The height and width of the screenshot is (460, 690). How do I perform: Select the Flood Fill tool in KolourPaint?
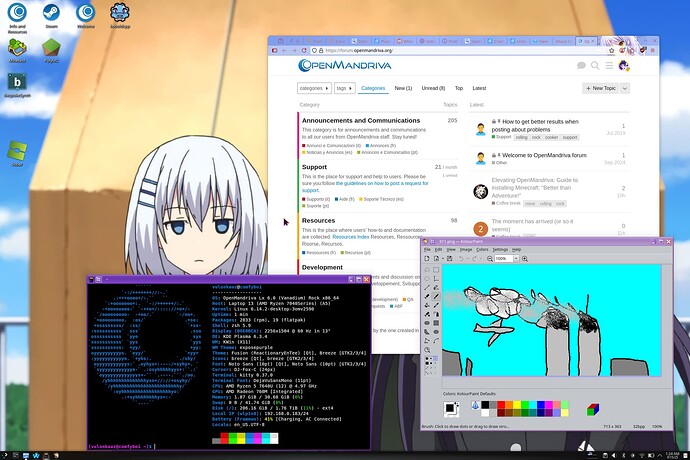pos(427,305)
